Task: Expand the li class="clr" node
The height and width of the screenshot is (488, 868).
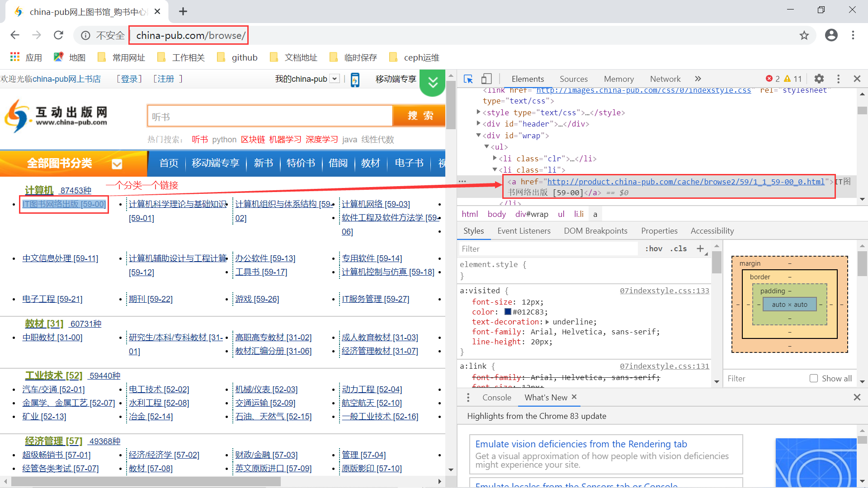Action: coord(495,158)
